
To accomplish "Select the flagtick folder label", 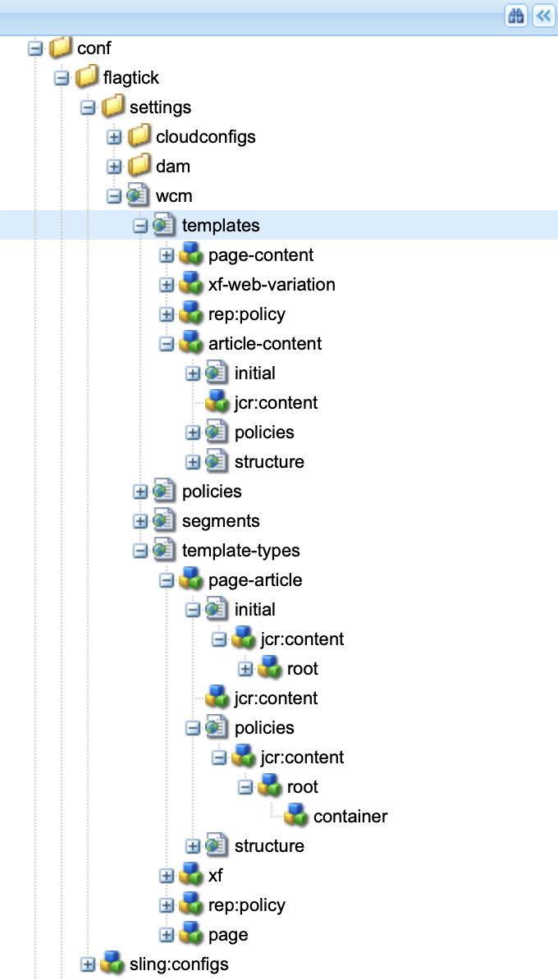I will click(x=131, y=77).
